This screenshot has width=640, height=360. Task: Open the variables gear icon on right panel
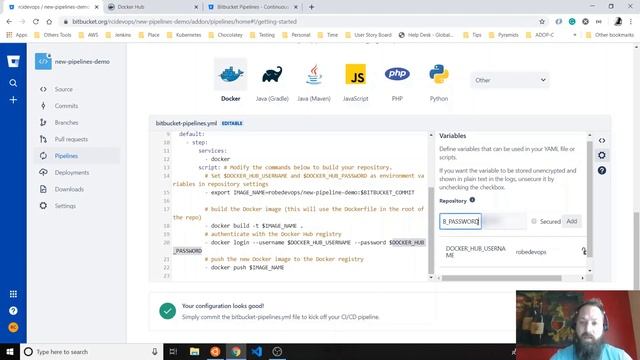point(602,156)
